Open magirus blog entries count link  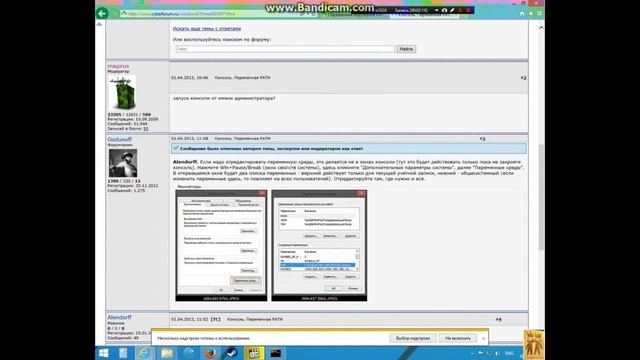coord(146,129)
